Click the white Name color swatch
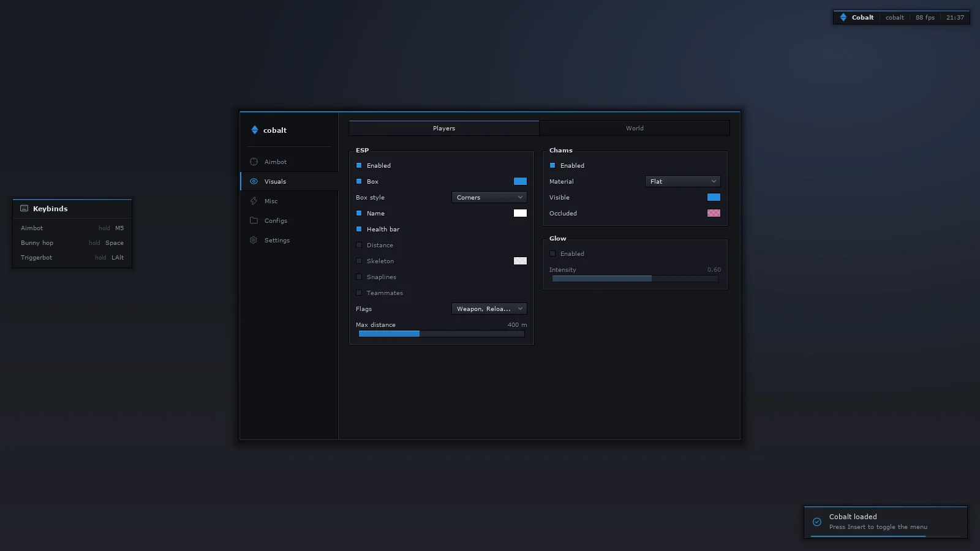980x551 pixels. click(x=520, y=213)
